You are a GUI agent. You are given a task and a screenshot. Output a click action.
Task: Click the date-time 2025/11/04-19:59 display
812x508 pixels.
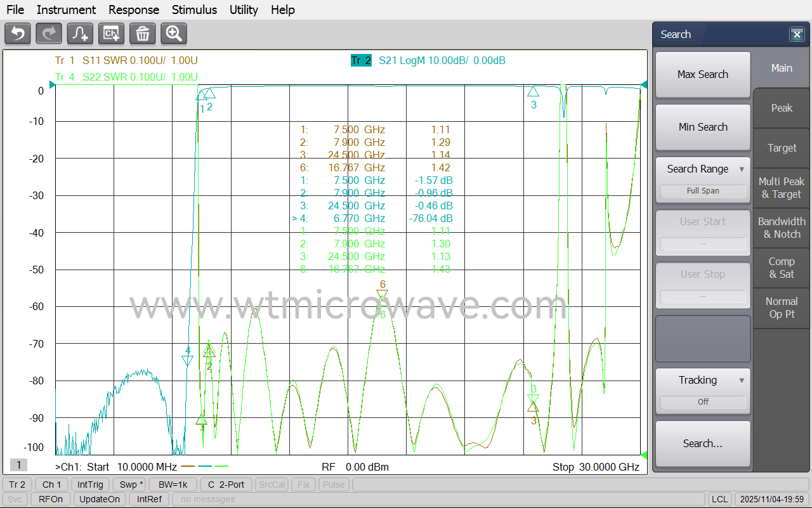(771, 499)
